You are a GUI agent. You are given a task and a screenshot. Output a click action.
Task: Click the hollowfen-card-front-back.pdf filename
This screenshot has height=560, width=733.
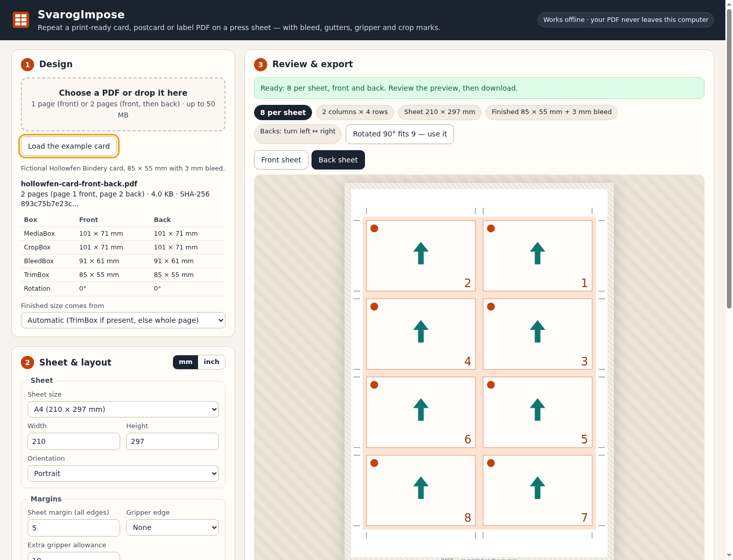tap(79, 184)
